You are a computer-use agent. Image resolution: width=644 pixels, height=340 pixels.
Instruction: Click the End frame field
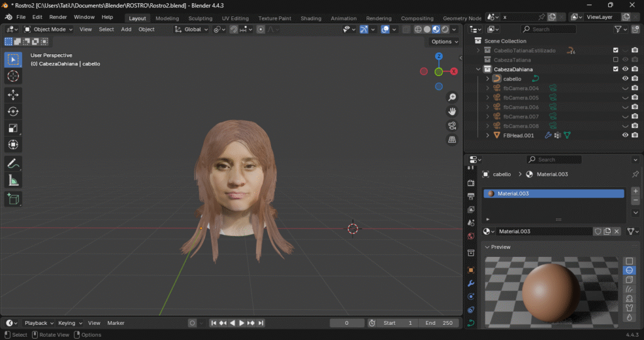(x=438, y=323)
